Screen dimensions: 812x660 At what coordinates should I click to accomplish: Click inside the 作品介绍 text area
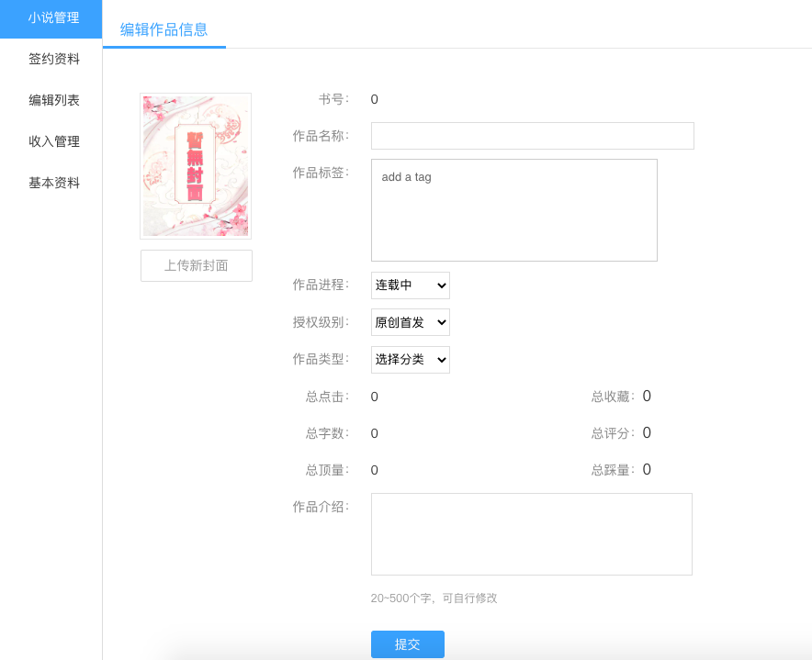531,534
